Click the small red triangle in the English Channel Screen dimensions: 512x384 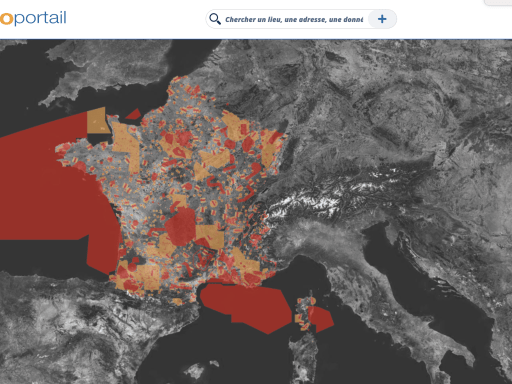click(x=134, y=114)
